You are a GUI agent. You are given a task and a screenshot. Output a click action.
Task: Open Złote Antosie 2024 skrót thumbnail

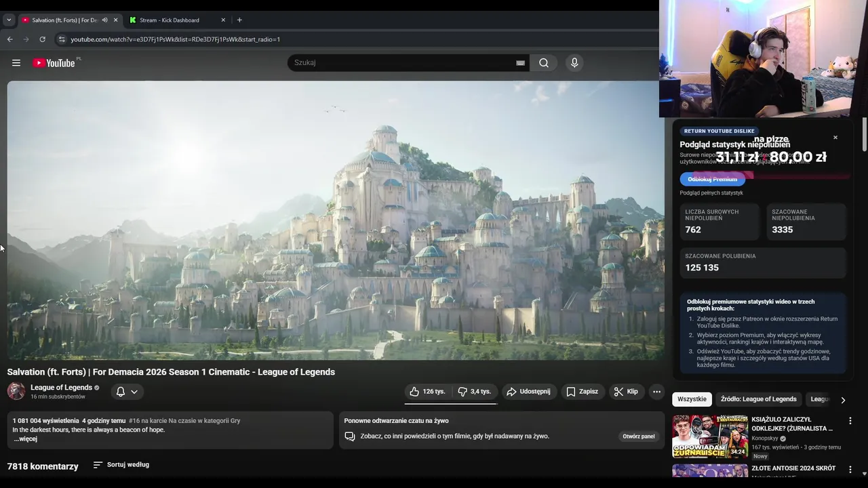coord(710,471)
